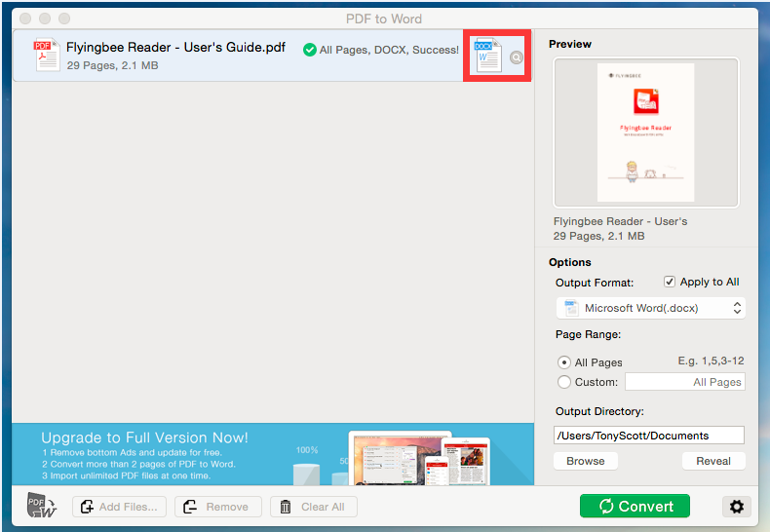The width and height of the screenshot is (770, 532).
Task: Open the Microsoft Word(.docx) format dropdown
Action: tap(651, 308)
